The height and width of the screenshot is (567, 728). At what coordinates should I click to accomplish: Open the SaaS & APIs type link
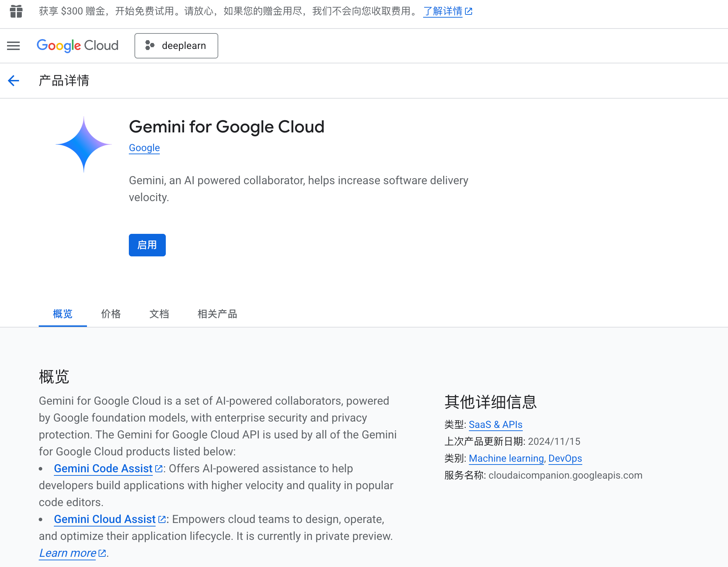tap(495, 425)
